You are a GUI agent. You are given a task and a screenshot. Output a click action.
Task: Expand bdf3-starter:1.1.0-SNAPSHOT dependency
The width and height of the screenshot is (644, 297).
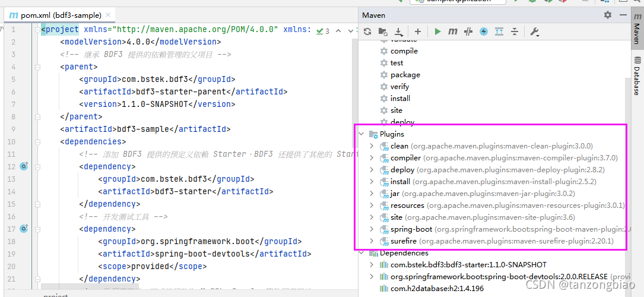pyautogui.click(x=372, y=265)
